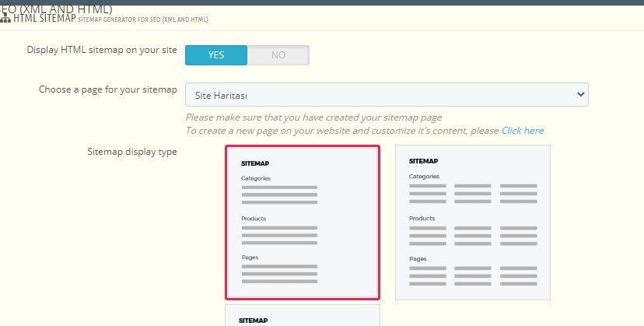The image size is (644, 326).
Task: Click the 'Sitemap display type' label
Action: point(132,152)
